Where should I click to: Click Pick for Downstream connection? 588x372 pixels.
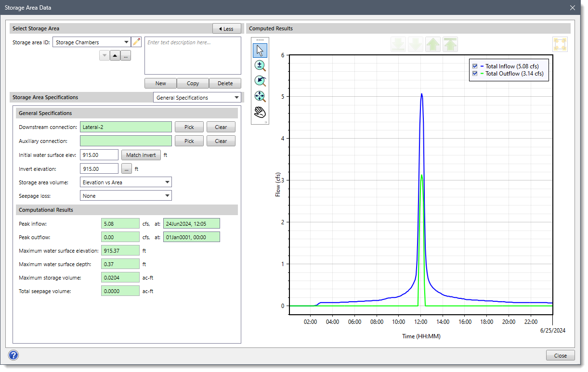[189, 127]
